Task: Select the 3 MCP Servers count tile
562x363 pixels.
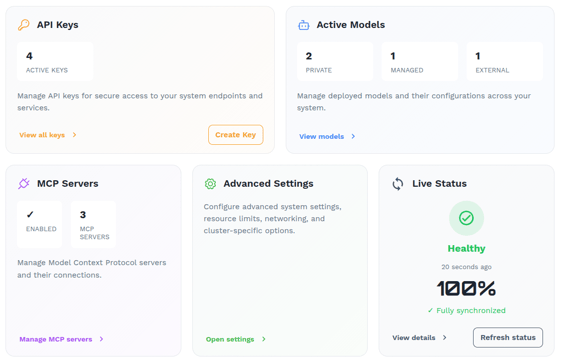Action: [93, 224]
